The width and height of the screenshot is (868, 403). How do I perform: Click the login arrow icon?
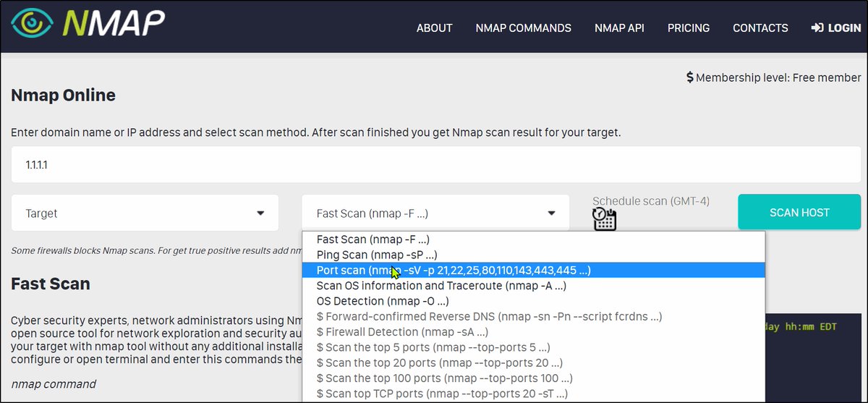click(817, 28)
